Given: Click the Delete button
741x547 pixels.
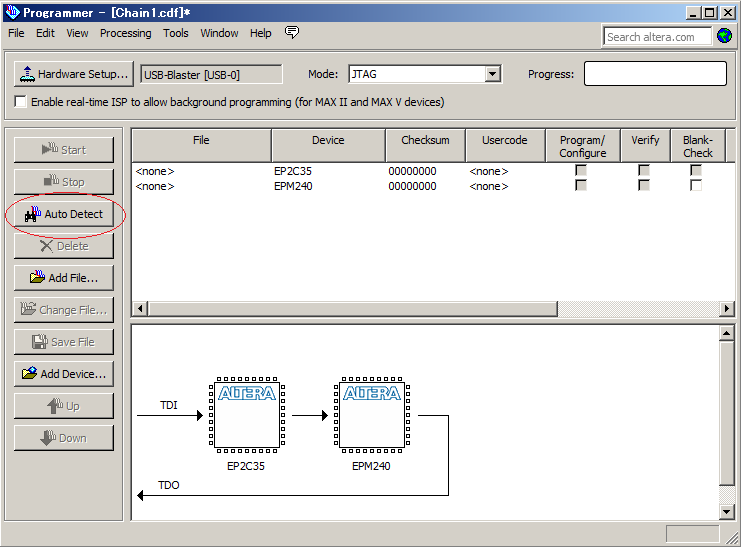Looking at the screenshot, I should [64, 246].
